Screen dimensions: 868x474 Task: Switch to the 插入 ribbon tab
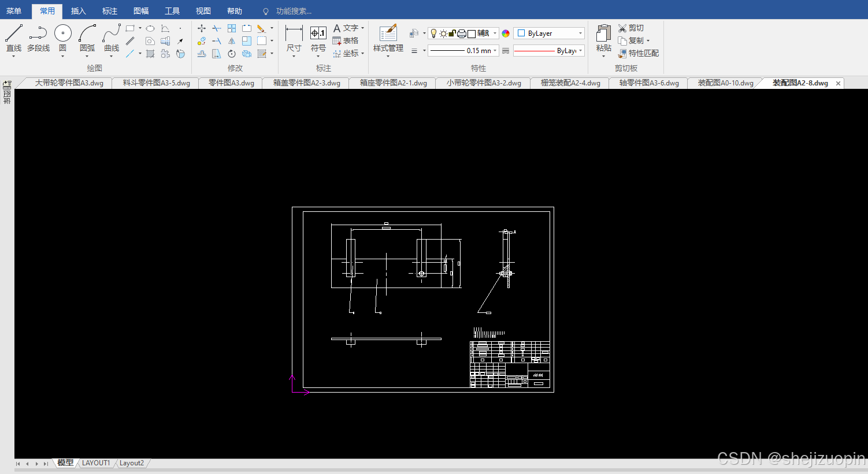point(78,11)
